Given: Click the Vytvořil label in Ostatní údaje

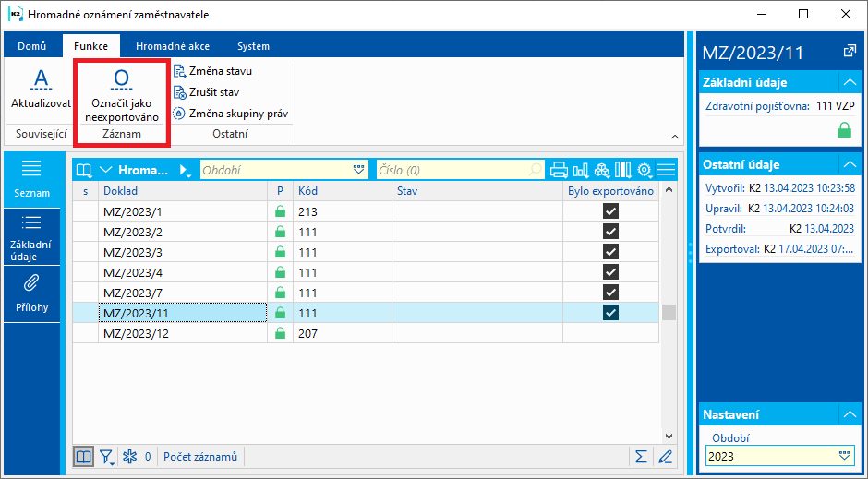Looking at the screenshot, I should tap(725, 188).
